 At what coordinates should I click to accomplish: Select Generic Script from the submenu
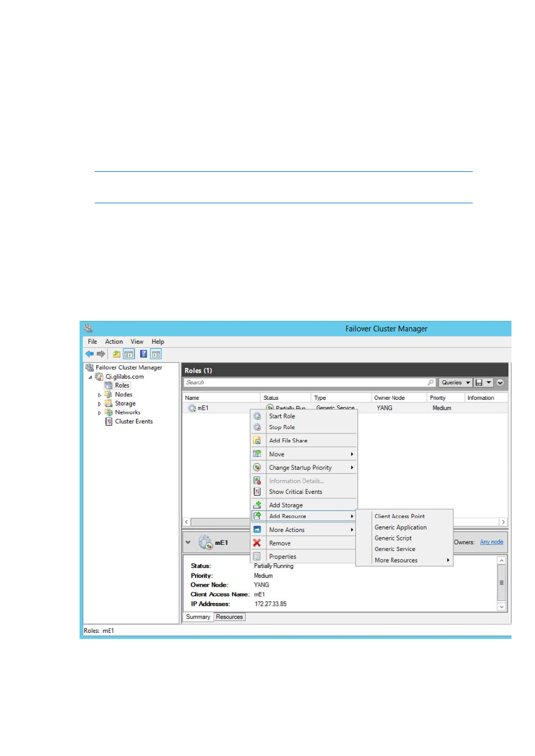(x=404, y=538)
